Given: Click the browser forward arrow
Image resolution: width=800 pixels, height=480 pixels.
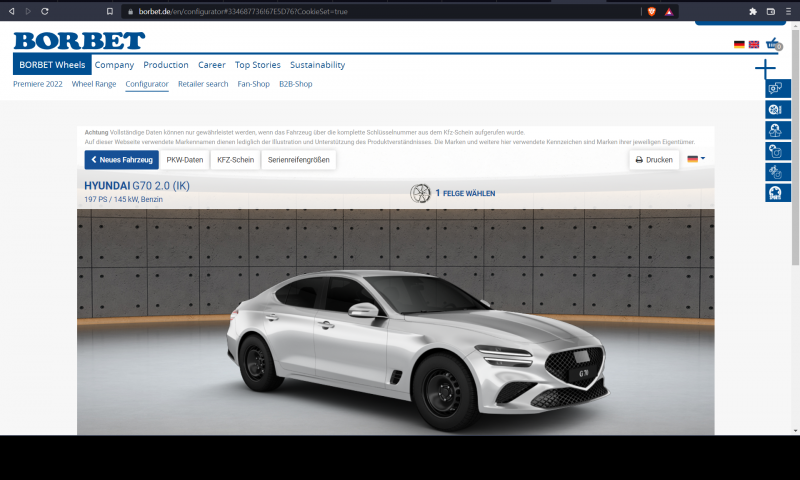Looking at the screenshot, I should point(28,11).
